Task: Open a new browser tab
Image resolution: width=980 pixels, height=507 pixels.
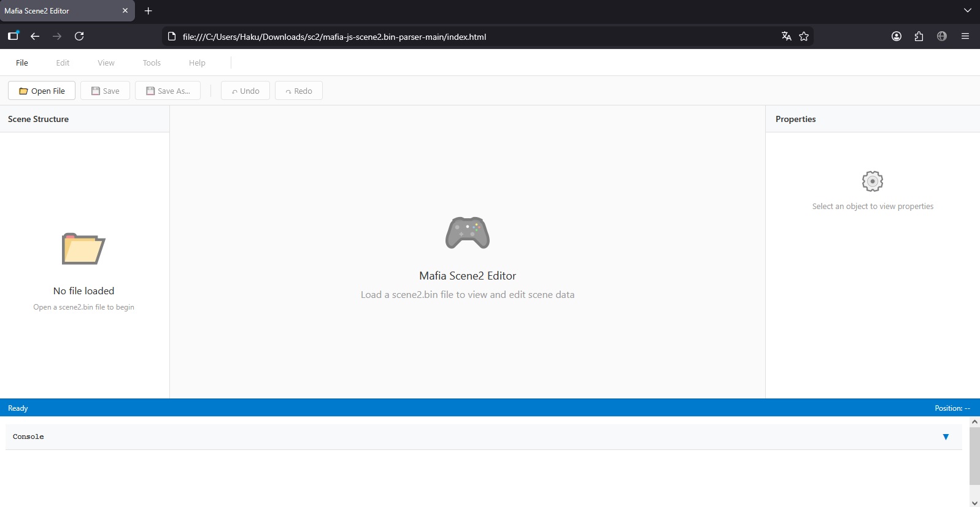Action: click(148, 10)
